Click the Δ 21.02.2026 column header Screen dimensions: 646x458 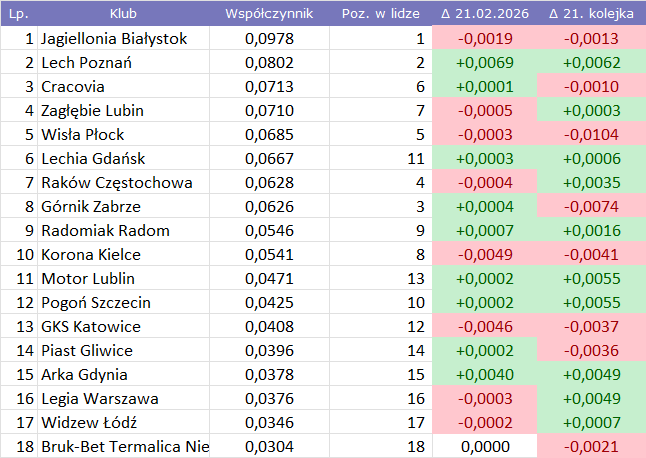[485, 14]
